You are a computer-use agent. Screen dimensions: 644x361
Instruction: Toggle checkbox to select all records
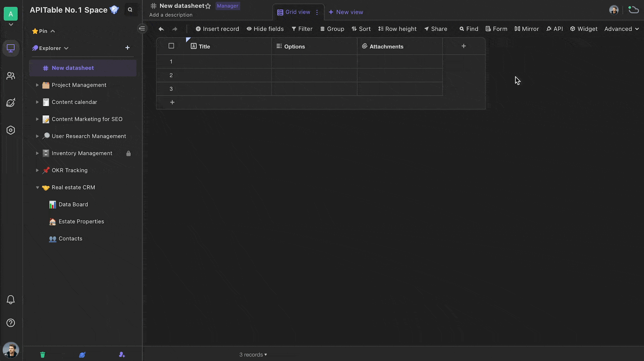tap(171, 46)
